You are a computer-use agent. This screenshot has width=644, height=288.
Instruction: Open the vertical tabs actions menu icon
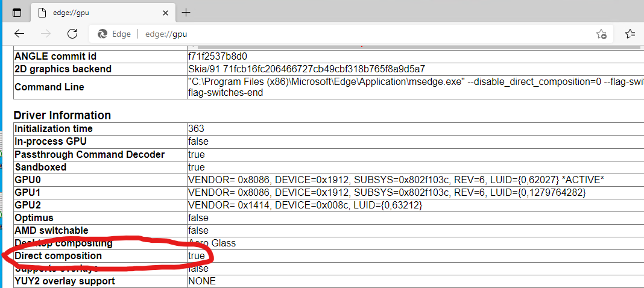[x=17, y=13]
